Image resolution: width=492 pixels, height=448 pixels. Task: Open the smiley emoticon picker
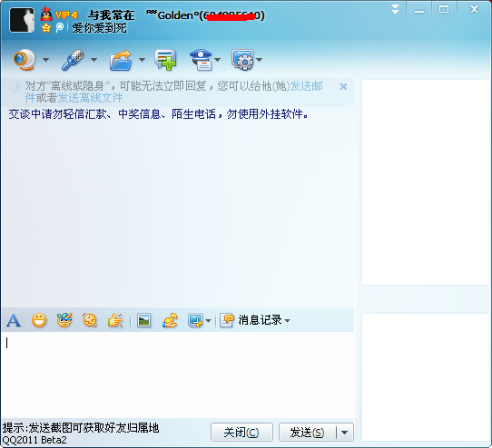click(x=39, y=320)
